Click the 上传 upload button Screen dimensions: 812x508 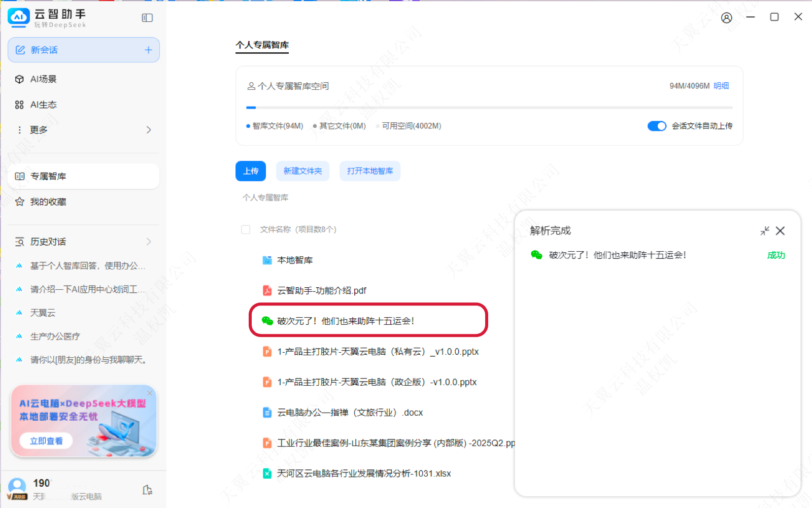coord(251,171)
